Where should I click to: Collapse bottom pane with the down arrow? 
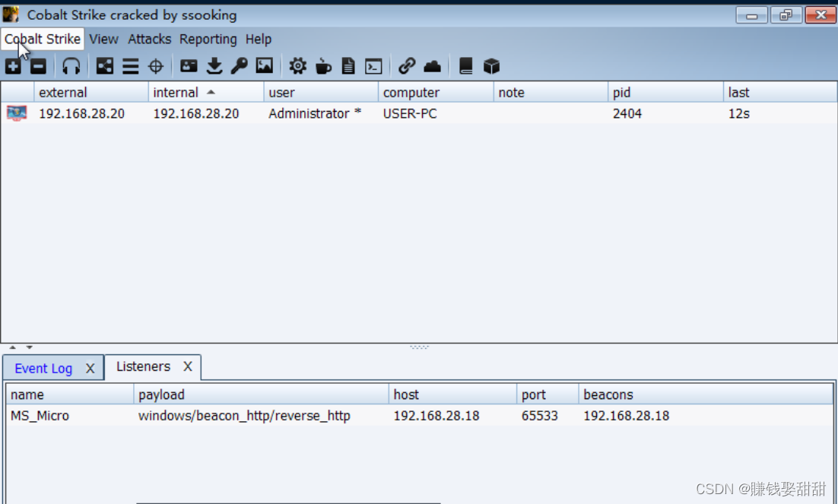[x=30, y=347]
